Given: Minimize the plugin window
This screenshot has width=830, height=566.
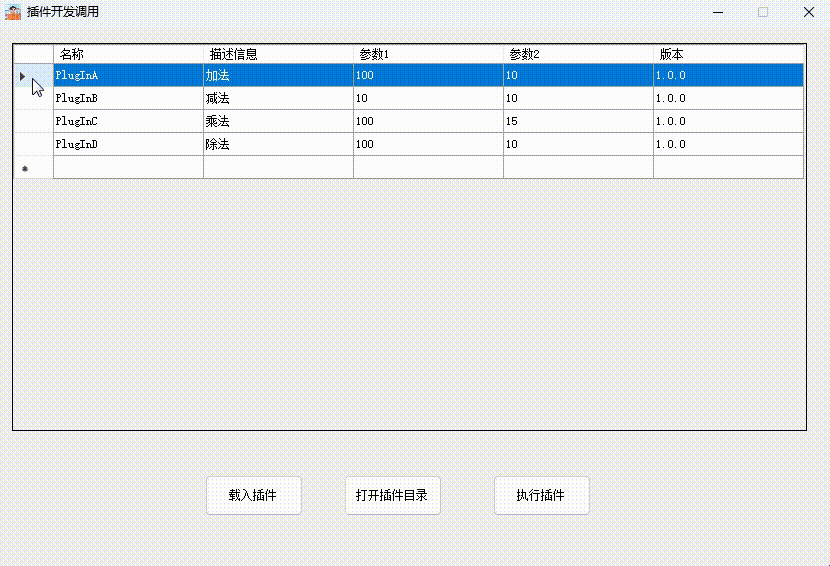Looking at the screenshot, I should (717, 12).
